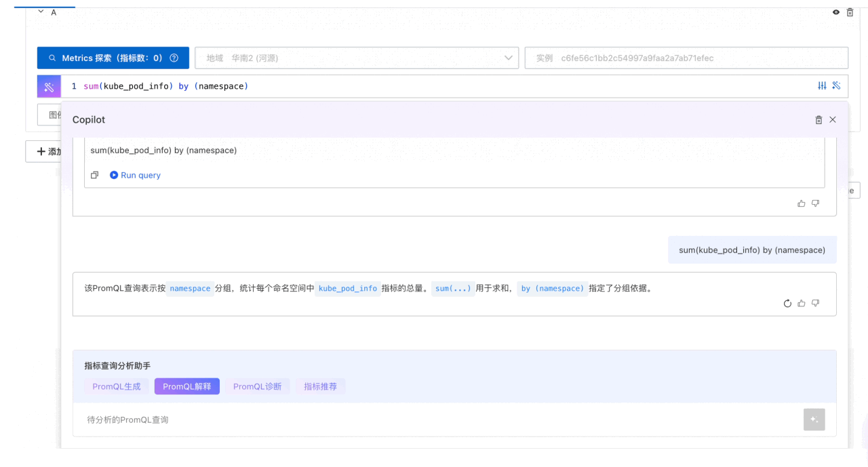Screen dimensions: 868x467
Task: Select 指标推荐 mode tab
Action: [x=321, y=386]
